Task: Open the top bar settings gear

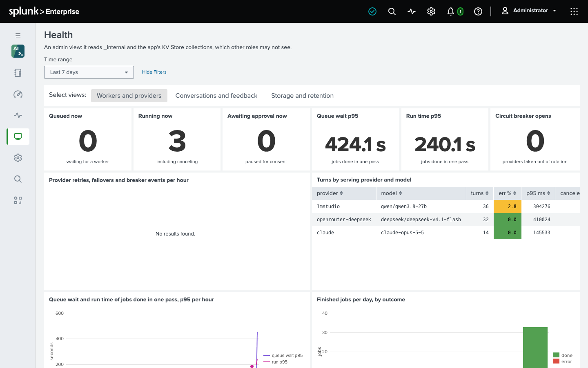Action: click(431, 11)
